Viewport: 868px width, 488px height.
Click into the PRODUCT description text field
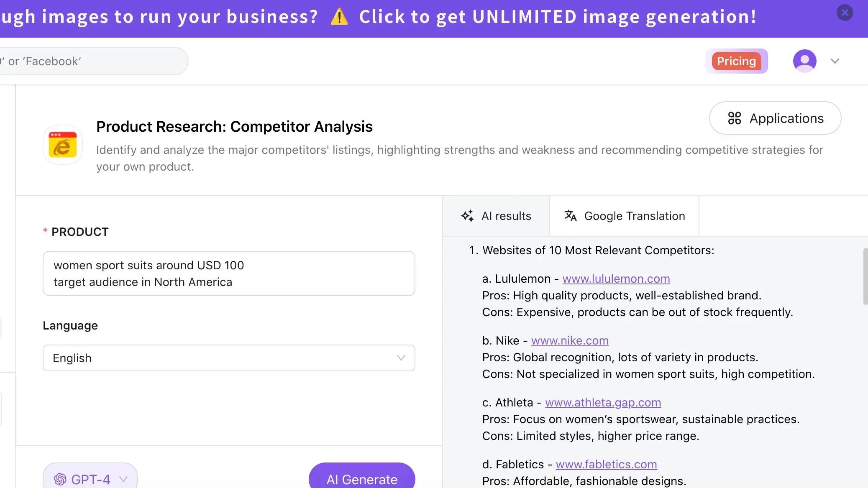click(229, 273)
